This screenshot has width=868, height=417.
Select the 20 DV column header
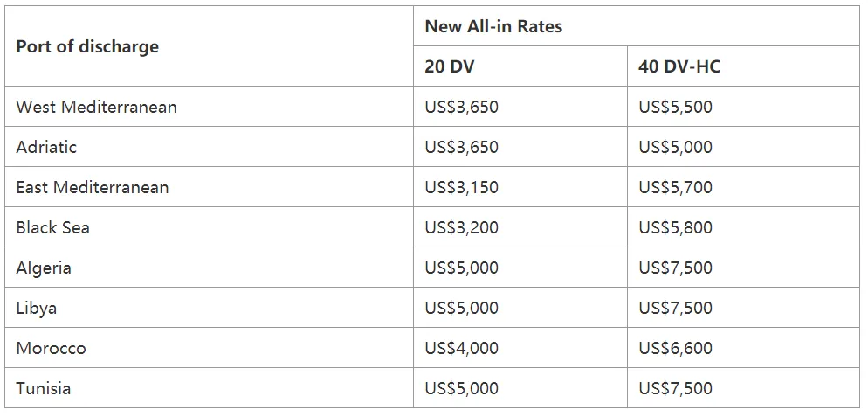click(450, 66)
